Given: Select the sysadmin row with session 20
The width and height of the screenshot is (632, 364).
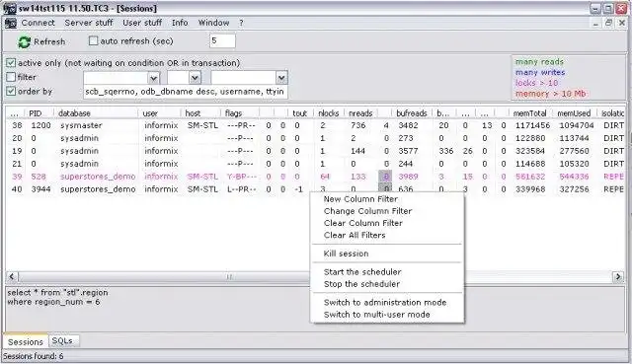Looking at the screenshot, I should [316, 138].
